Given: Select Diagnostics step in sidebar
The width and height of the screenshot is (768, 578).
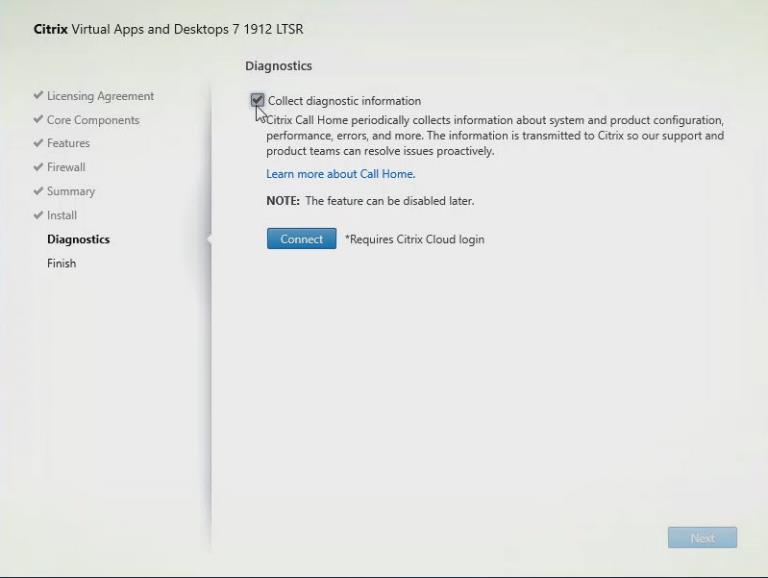Looking at the screenshot, I should [78, 239].
